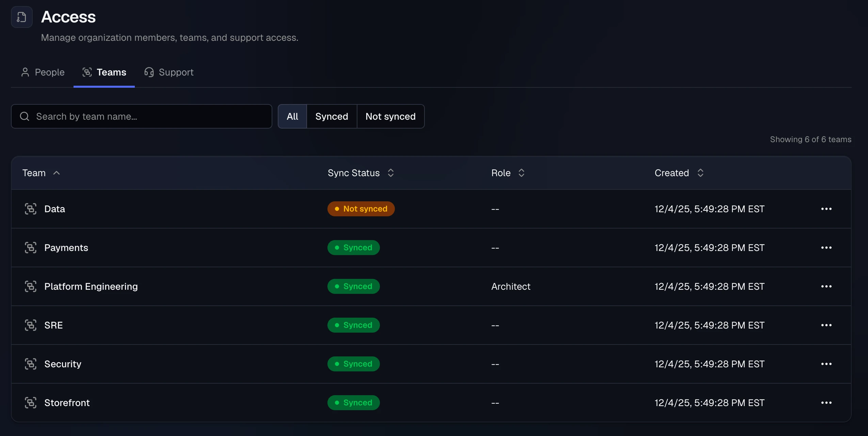Click the Synced badge on Payments row
Image resolution: width=868 pixels, height=436 pixels.
tap(353, 248)
